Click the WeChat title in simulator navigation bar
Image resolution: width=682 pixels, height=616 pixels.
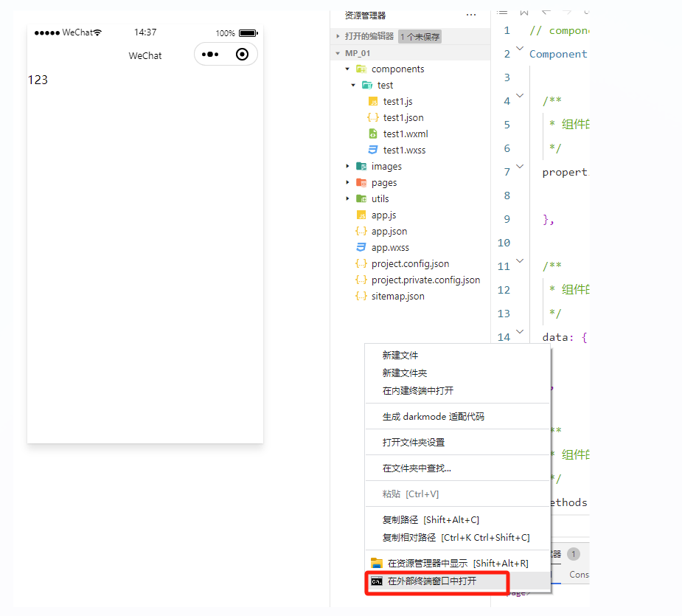click(x=145, y=56)
